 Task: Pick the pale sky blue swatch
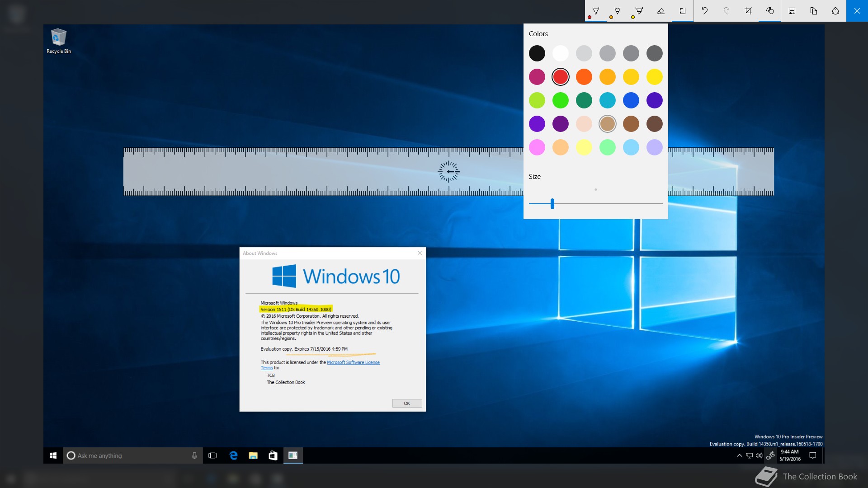(631, 147)
